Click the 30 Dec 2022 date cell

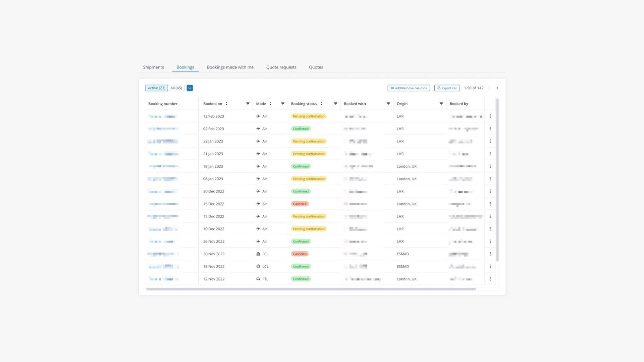tap(214, 191)
